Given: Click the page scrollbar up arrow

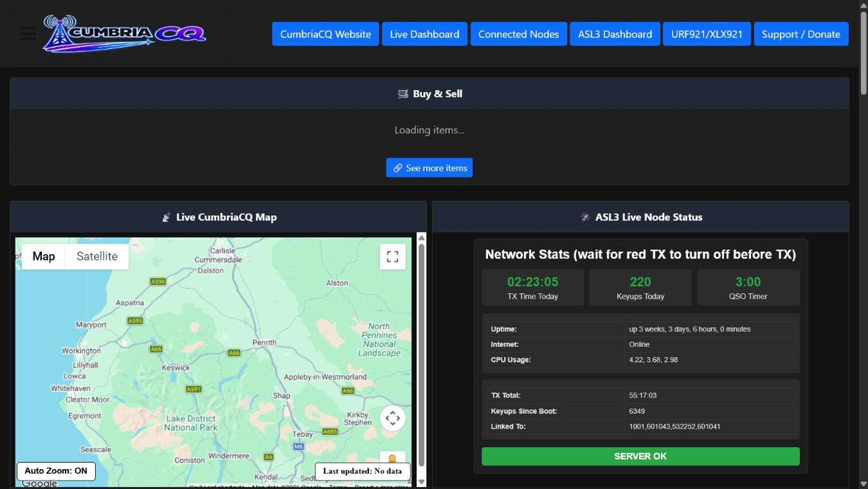Looking at the screenshot, I should click(863, 6).
